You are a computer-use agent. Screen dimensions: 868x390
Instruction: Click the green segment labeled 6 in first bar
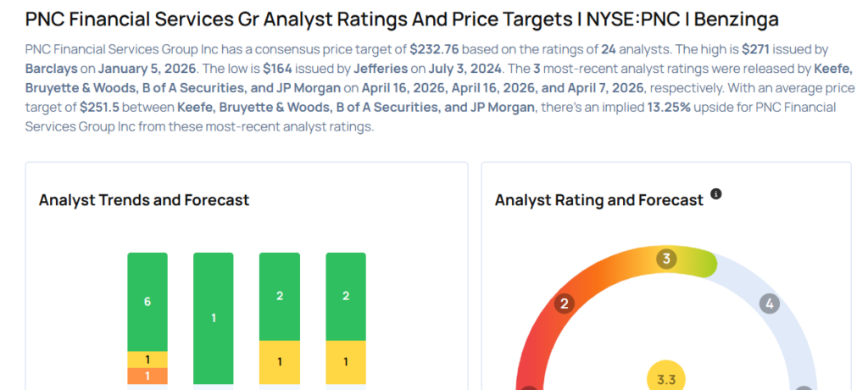(147, 302)
